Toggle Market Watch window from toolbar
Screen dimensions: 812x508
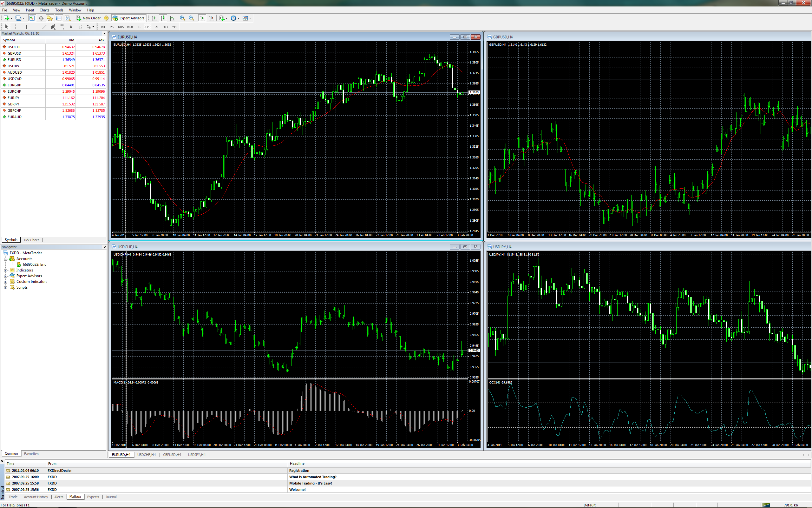32,18
